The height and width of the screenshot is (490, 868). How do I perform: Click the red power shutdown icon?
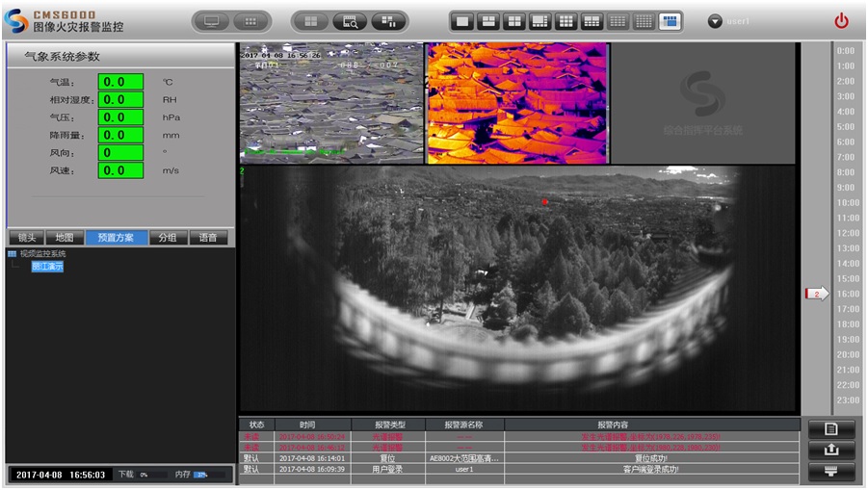[841, 21]
